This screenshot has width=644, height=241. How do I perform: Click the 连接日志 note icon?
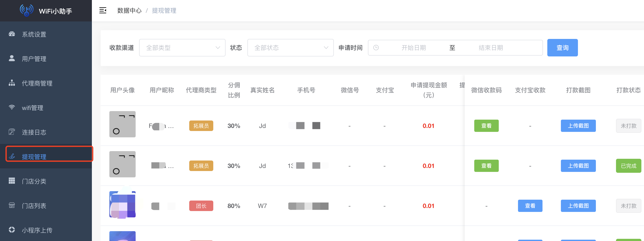click(x=12, y=132)
